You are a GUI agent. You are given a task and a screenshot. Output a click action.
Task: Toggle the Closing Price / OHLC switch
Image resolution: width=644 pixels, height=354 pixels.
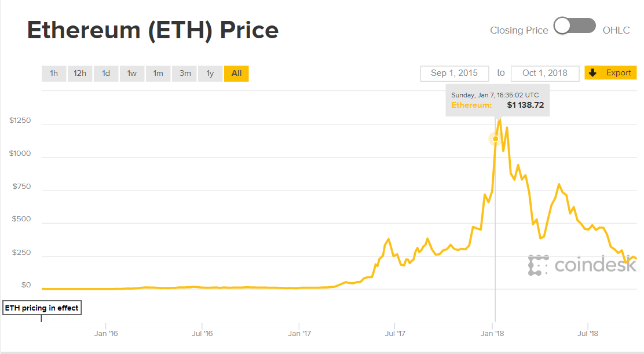(x=575, y=26)
